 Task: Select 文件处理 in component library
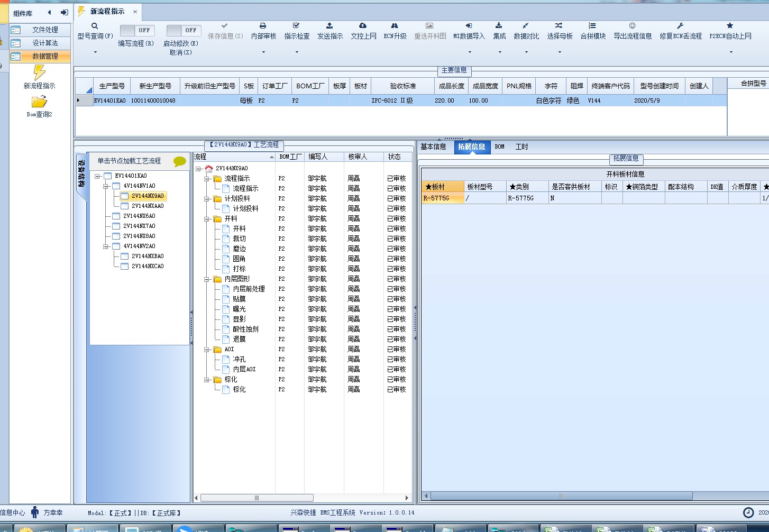coord(40,30)
